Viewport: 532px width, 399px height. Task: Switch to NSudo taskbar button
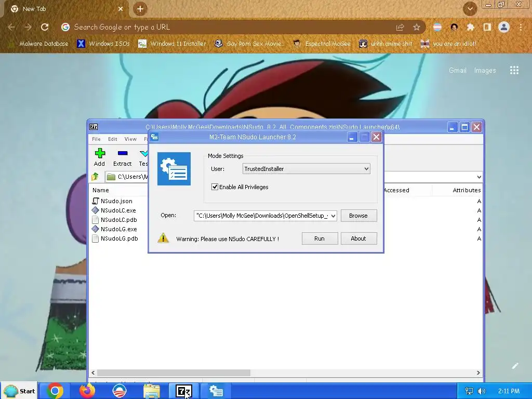(x=216, y=391)
